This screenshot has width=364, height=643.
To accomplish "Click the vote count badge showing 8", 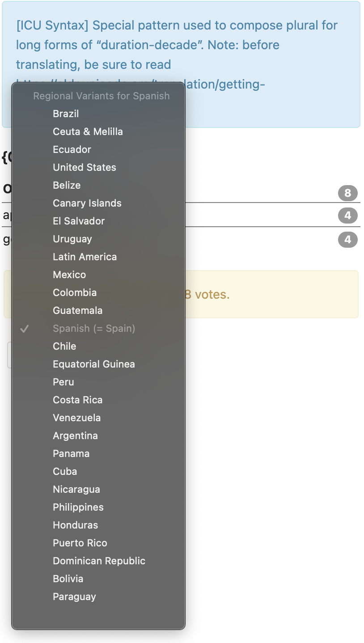I will (348, 193).
